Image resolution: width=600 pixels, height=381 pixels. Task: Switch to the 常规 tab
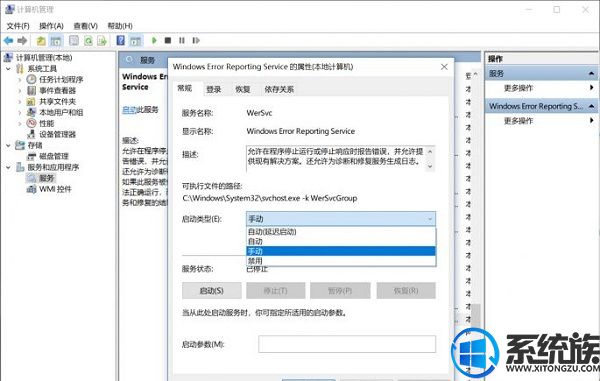184,88
